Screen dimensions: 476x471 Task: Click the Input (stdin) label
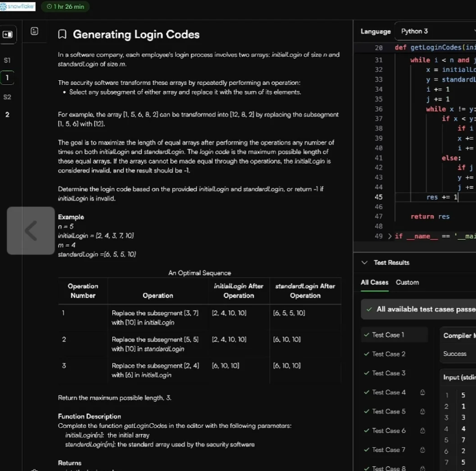click(x=460, y=377)
